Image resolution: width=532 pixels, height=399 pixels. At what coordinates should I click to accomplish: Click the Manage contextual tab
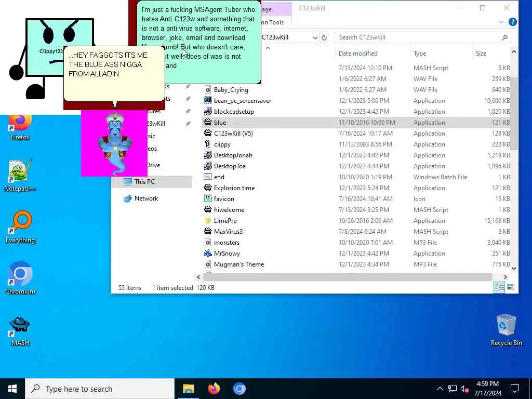coord(276,9)
